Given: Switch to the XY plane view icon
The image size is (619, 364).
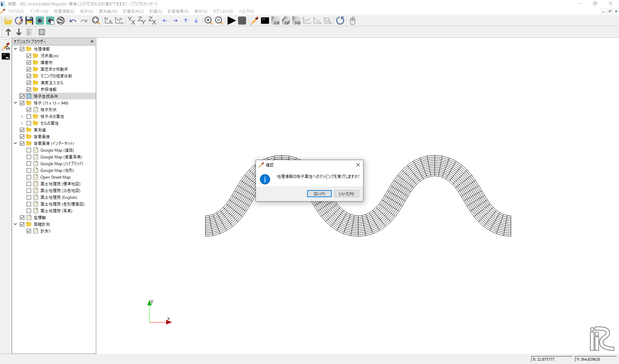Looking at the screenshot, I should (131, 21).
